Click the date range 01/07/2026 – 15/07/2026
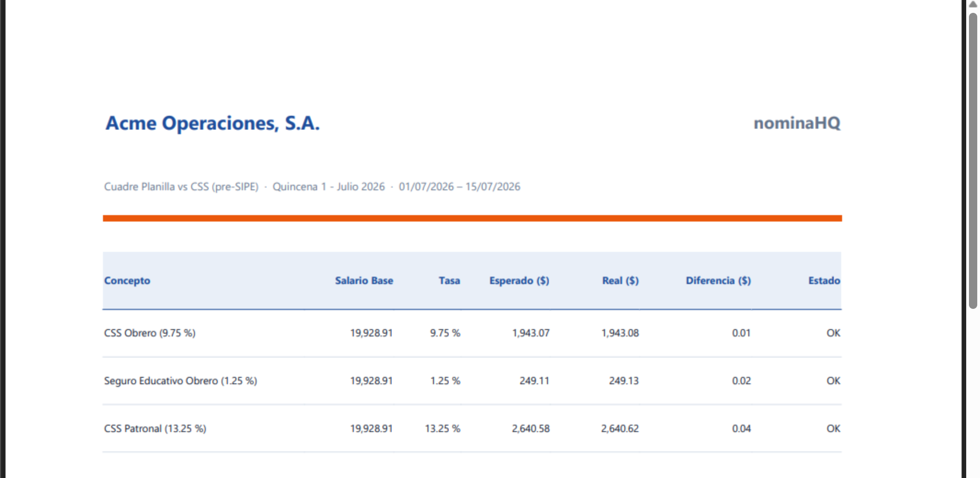Screen dimensions: 980x478 tap(459, 187)
